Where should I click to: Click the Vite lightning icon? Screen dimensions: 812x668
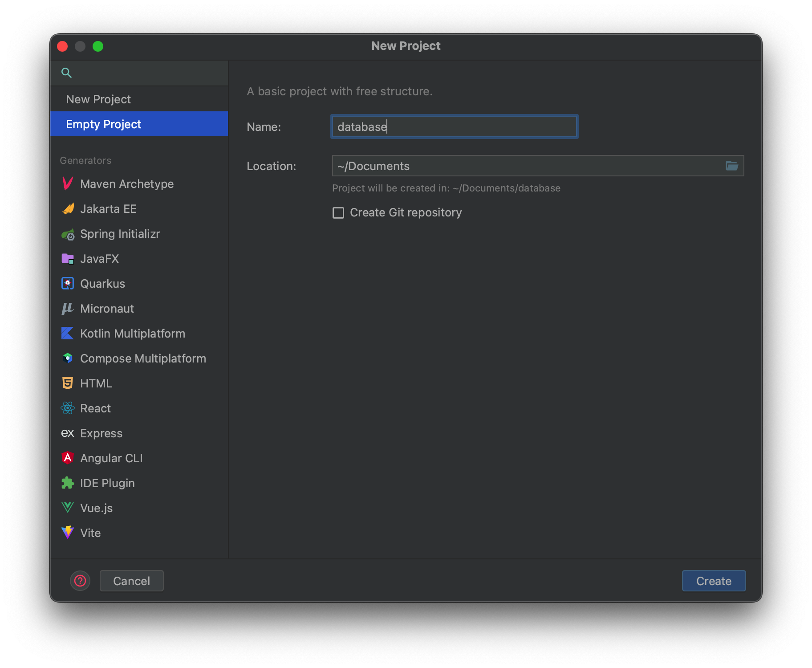coord(68,532)
